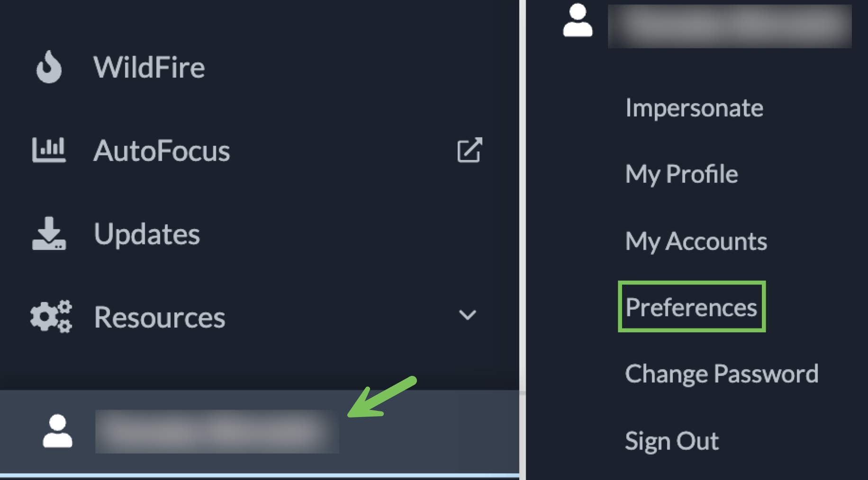Click the blurred account name header
This screenshot has height=480, width=868.
pyautogui.click(x=729, y=26)
